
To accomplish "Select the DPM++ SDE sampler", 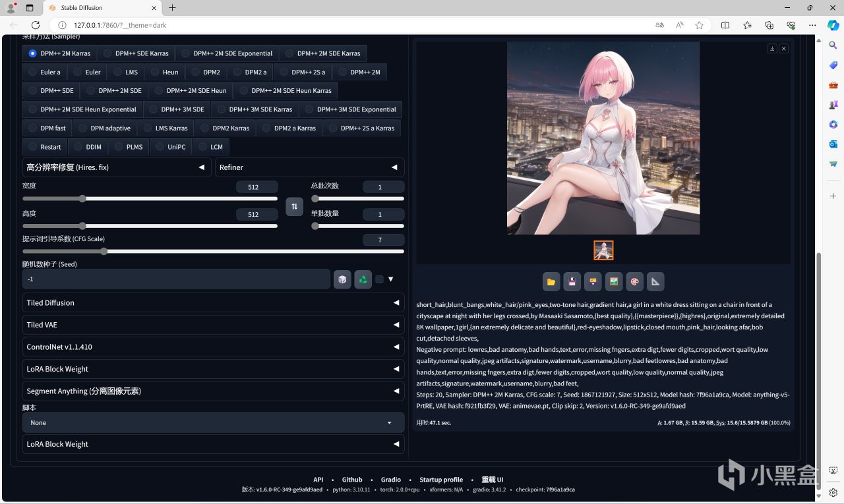I will coord(51,91).
